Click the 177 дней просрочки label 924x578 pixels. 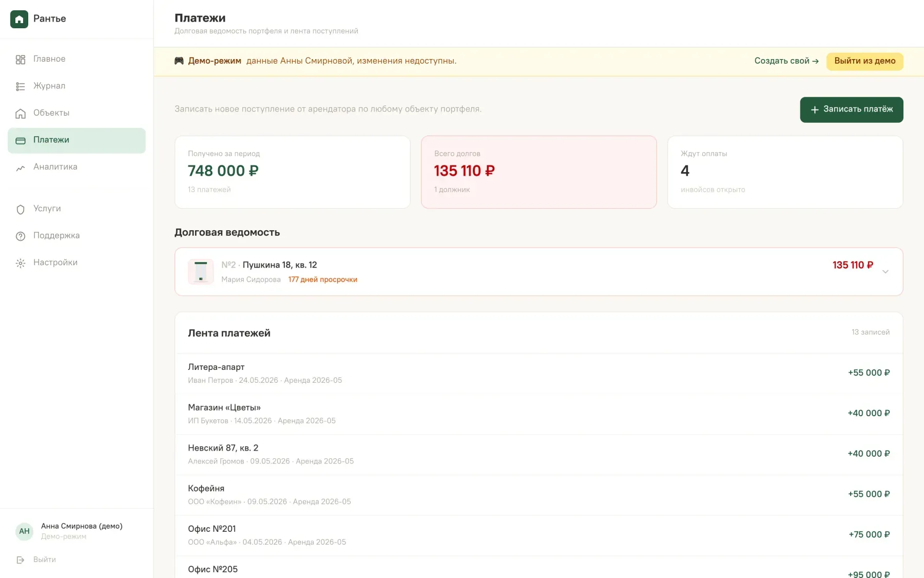tap(323, 279)
